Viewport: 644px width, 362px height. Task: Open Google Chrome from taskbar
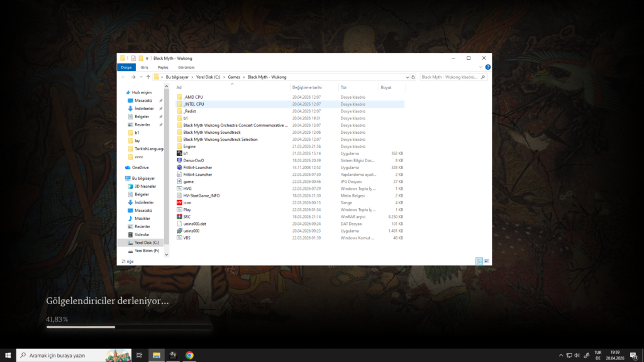click(x=189, y=356)
